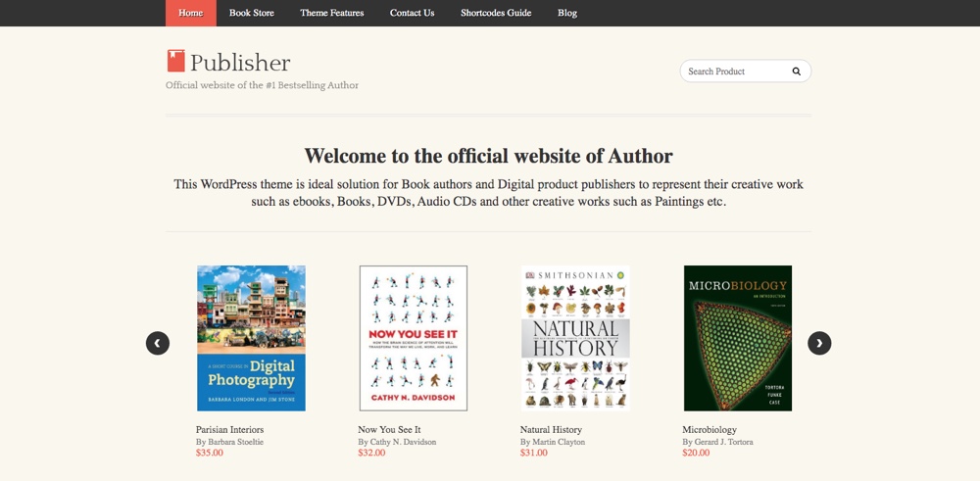
Task: Click tagline about #1 Bestselling Author
Action: coord(262,85)
